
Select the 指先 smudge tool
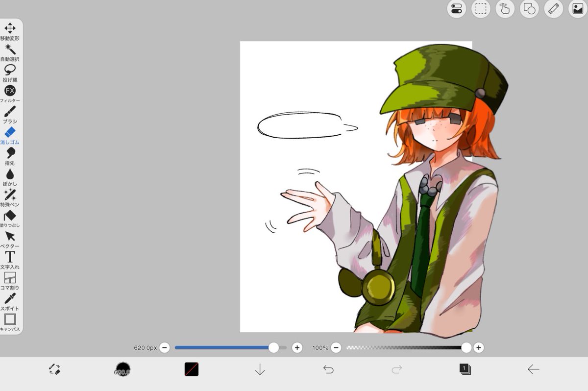[x=10, y=156]
